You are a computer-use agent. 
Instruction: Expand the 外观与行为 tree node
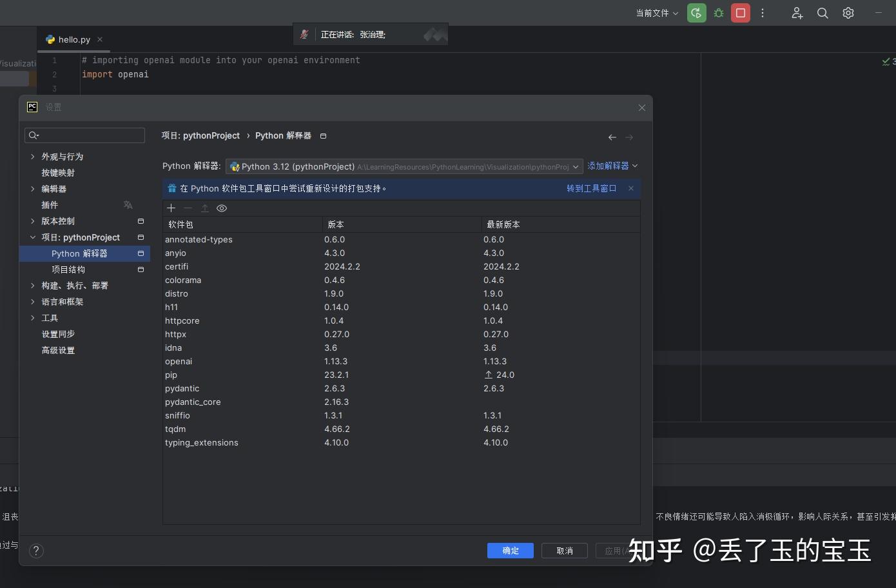point(33,156)
